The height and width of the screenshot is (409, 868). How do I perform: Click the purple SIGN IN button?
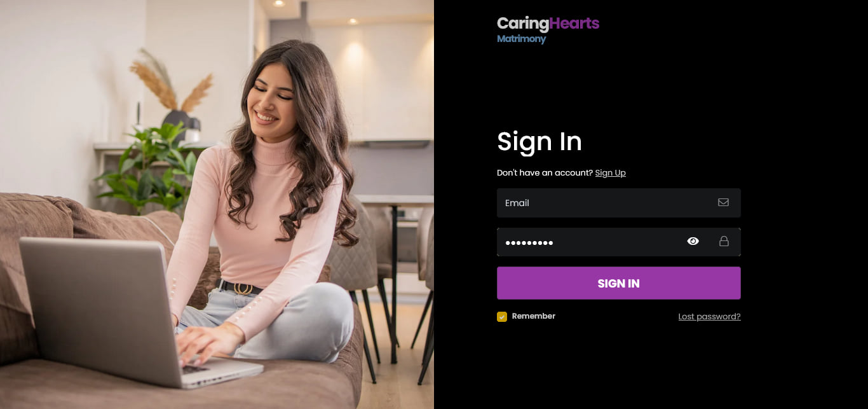coord(619,283)
